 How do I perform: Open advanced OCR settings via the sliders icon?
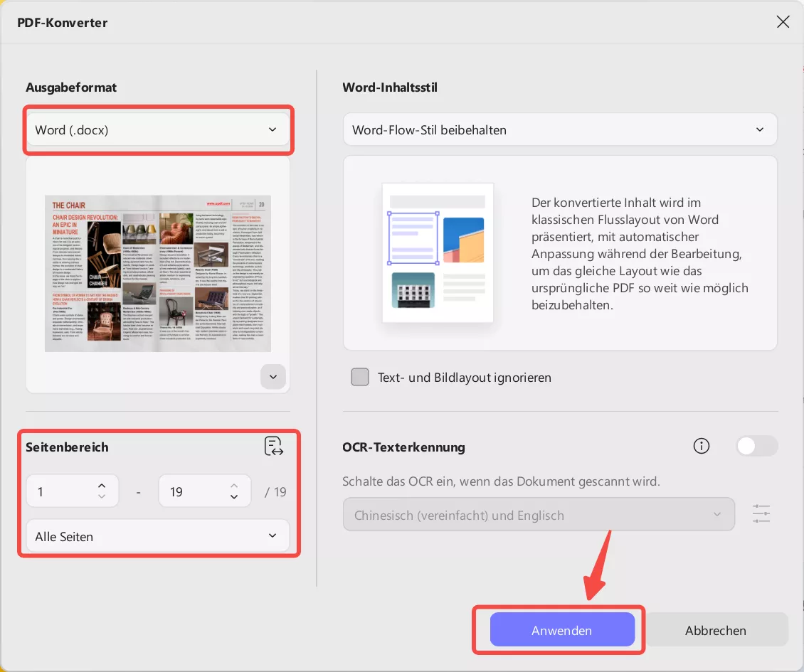coord(761,513)
